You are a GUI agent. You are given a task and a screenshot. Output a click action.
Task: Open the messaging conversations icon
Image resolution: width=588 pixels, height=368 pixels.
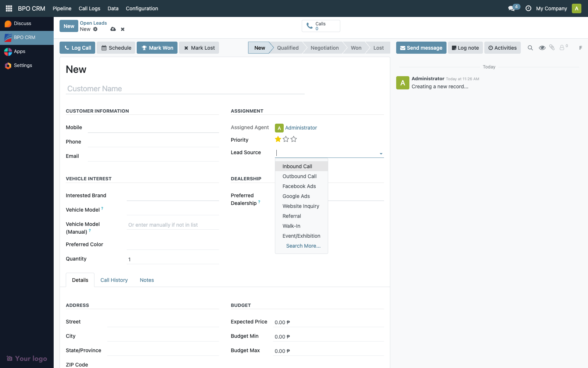512,7
